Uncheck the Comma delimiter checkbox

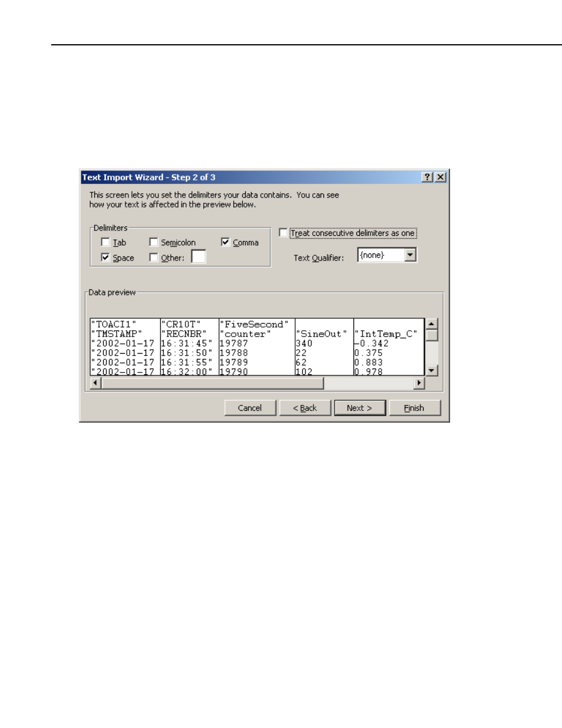(x=225, y=242)
